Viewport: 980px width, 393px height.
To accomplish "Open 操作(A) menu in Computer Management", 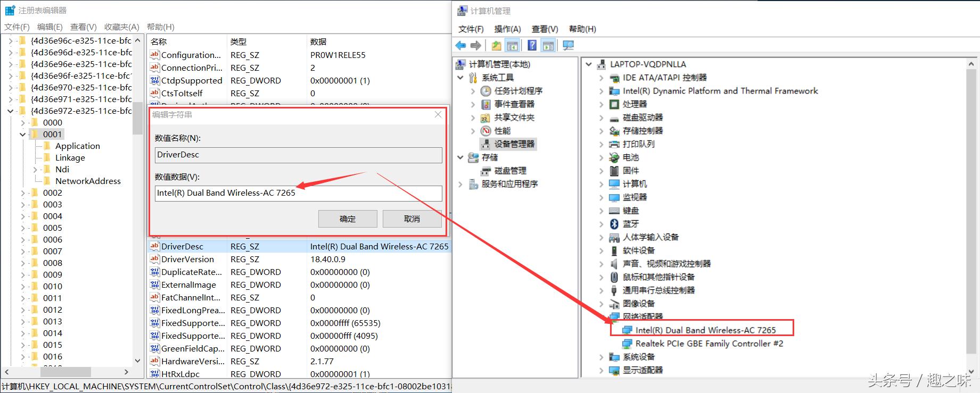I will (x=507, y=29).
